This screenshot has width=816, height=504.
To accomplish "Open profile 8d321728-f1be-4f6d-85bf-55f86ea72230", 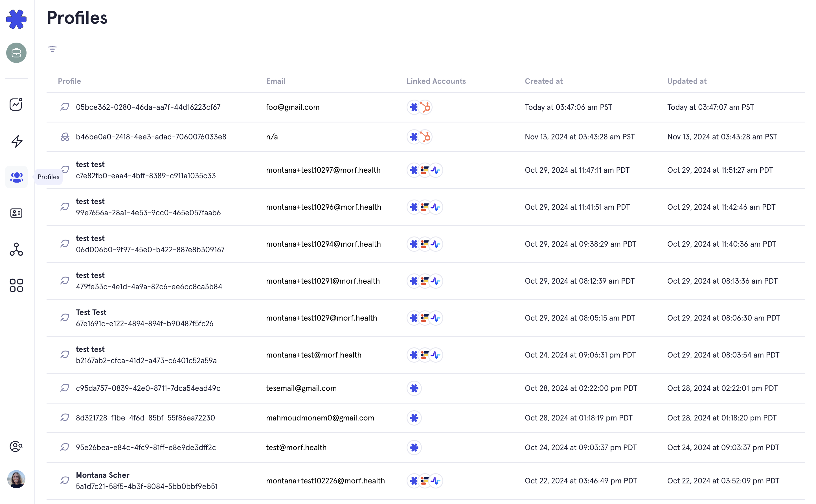I will 145,418.
